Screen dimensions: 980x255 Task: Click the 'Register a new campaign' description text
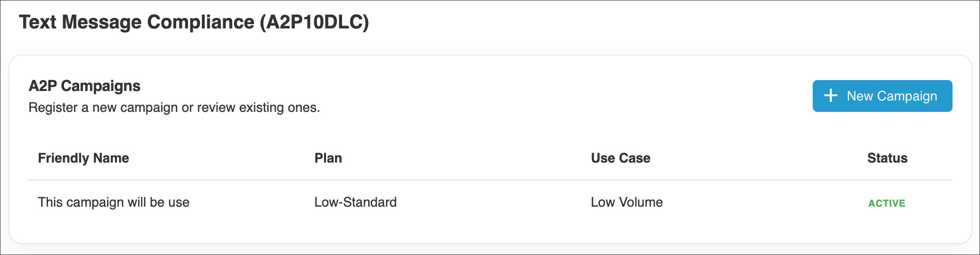pos(174,108)
